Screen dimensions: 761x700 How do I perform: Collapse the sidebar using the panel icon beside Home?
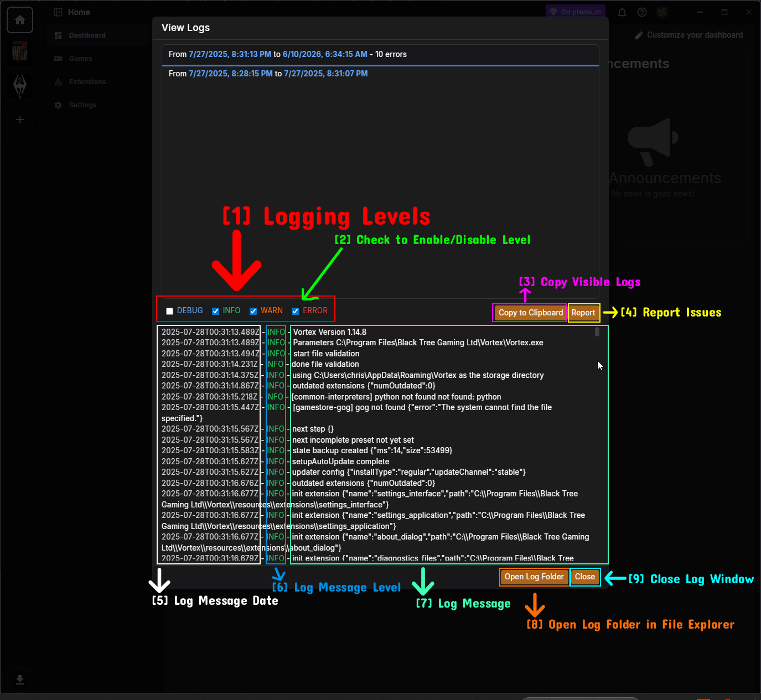click(58, 12)
